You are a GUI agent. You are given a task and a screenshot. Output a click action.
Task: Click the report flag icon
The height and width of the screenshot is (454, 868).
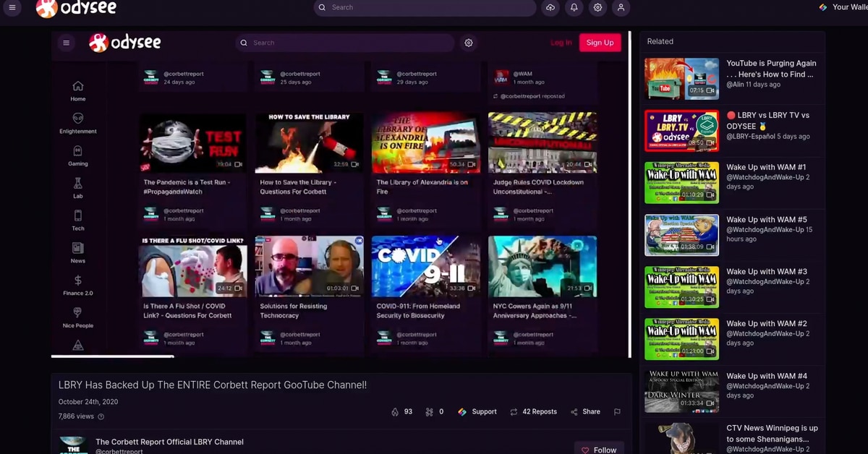click(x=617, y=412)
